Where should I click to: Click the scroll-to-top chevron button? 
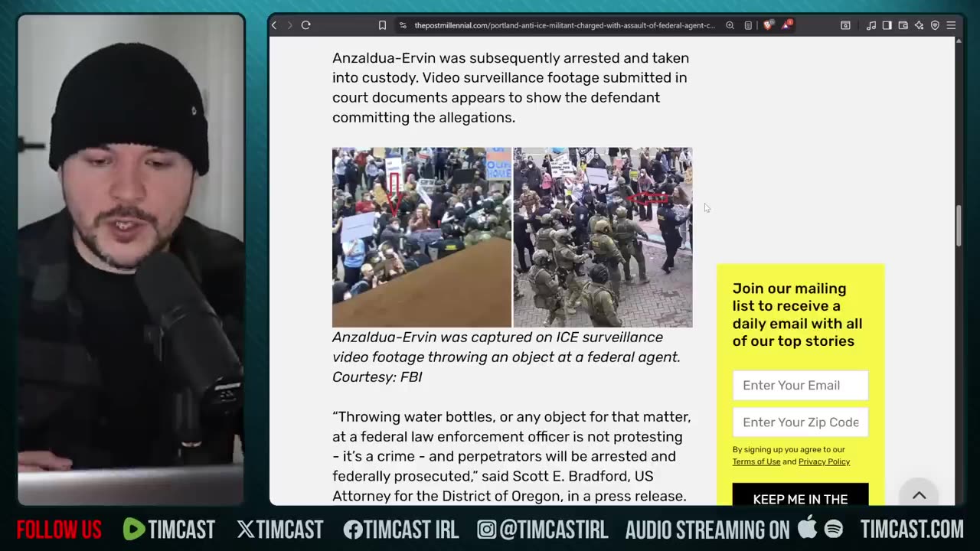click(919, 495)
